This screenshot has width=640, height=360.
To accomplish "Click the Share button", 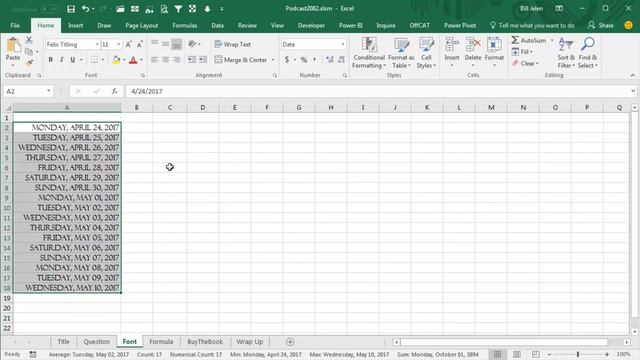I will [x=601, y=25].
